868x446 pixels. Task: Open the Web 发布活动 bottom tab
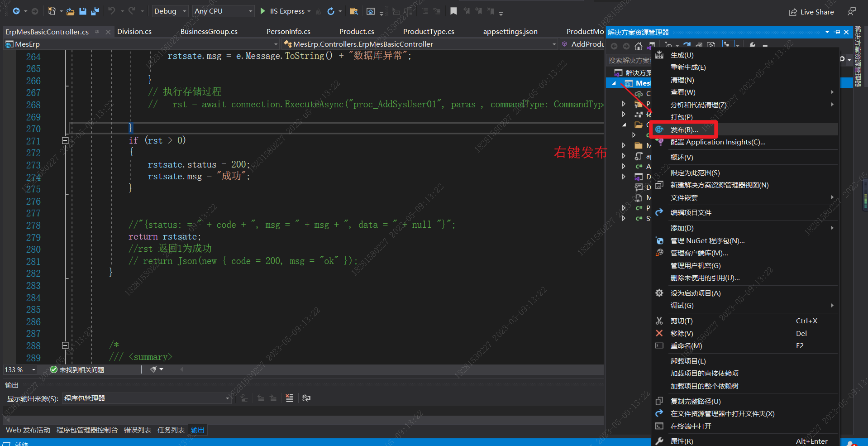point(28,430)
